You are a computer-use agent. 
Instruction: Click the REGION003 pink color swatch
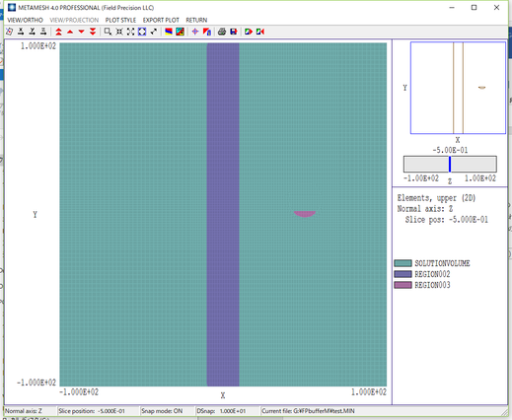click(x=402, y=285)
